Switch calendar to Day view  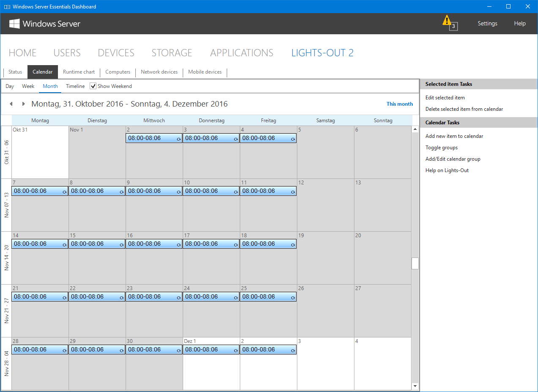tap(10, 86)
